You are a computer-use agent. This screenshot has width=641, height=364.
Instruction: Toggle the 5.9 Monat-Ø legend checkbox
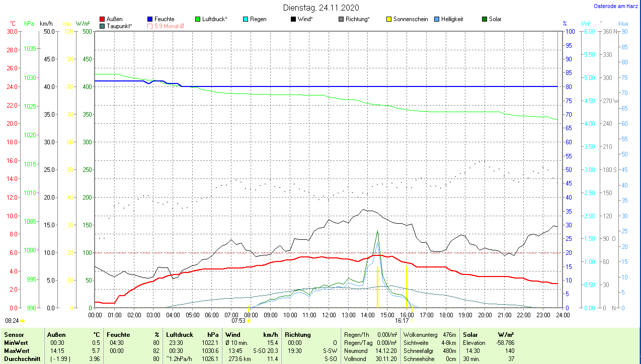(150, 26)
